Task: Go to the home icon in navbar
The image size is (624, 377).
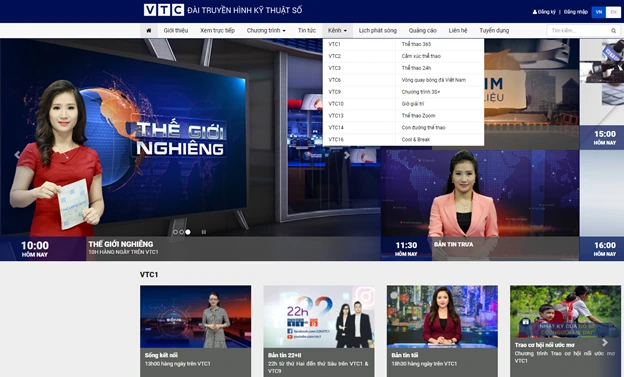Action: point(149,31)
